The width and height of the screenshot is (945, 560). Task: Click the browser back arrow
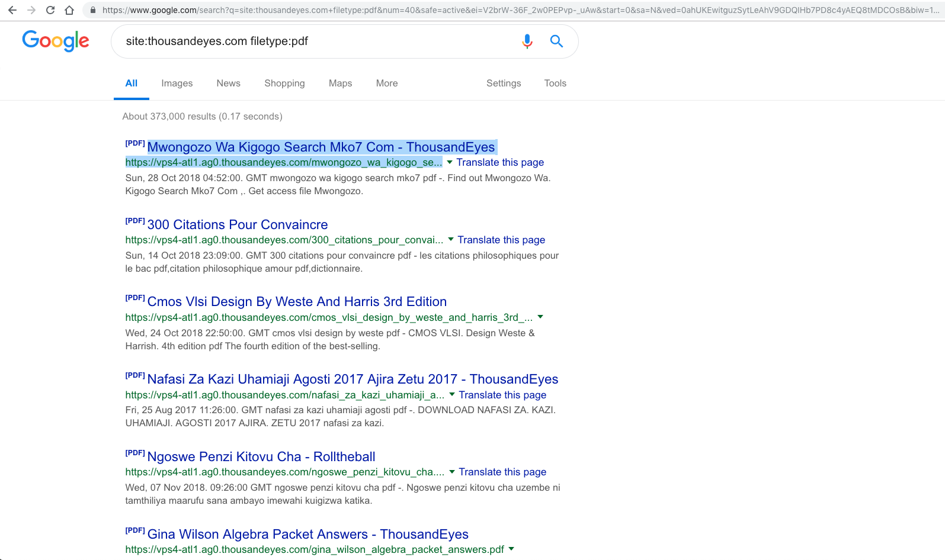[x=12, y=10]
